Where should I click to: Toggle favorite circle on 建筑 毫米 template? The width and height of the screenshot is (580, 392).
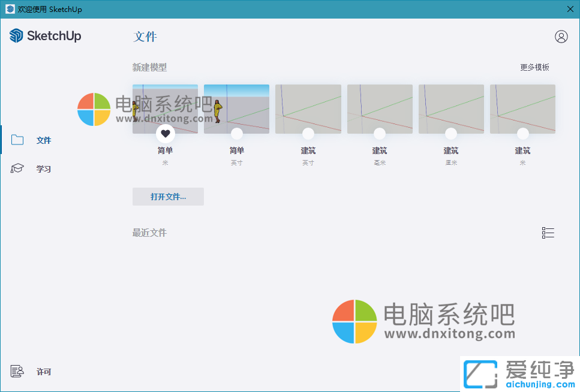coord(380,134)
